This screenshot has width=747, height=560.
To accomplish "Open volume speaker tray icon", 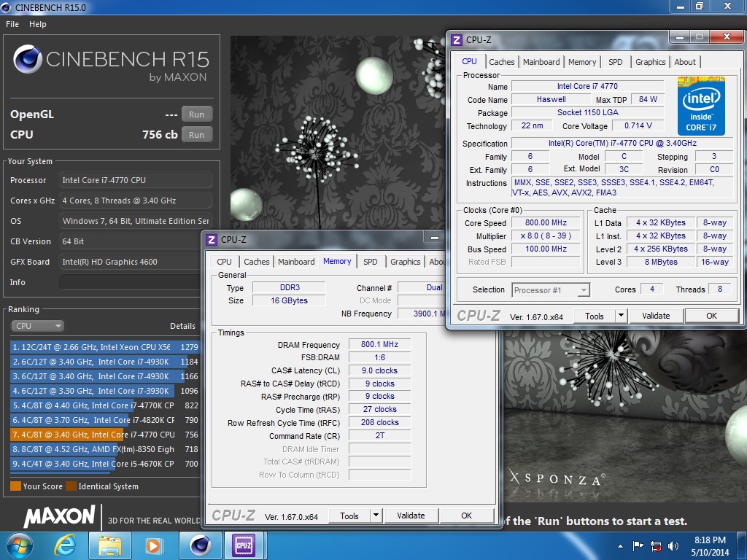I will (x=673, y=546).
